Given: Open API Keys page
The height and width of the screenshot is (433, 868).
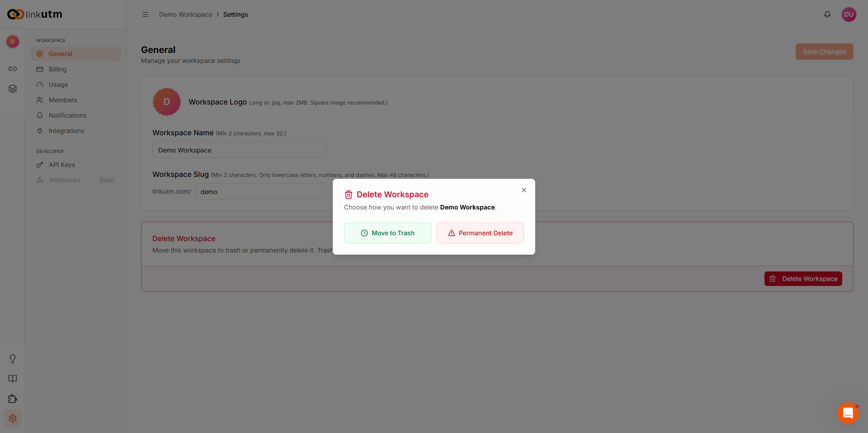Looking at the screenshot, I should 76,165.
